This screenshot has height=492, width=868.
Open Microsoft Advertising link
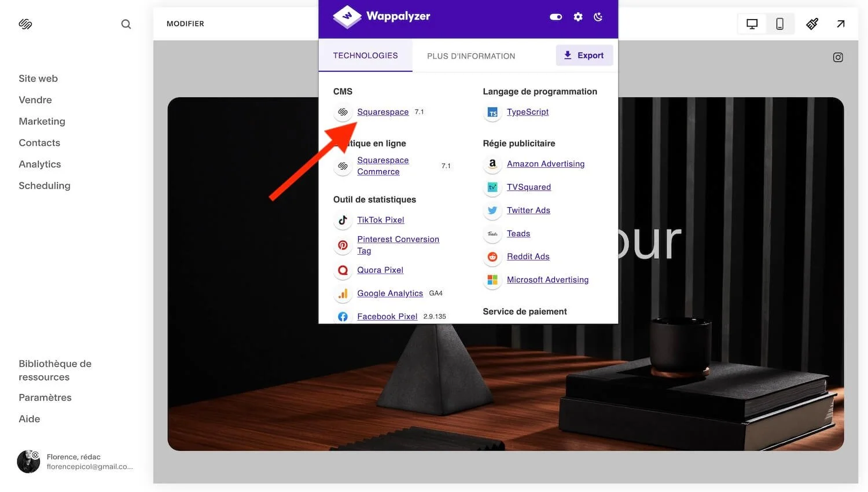[547, 280]
